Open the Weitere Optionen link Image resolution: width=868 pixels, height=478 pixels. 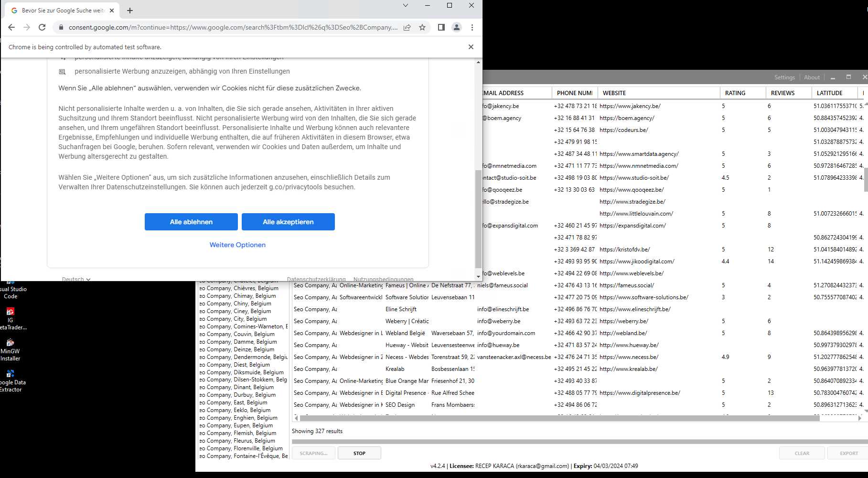click(237, 245)
